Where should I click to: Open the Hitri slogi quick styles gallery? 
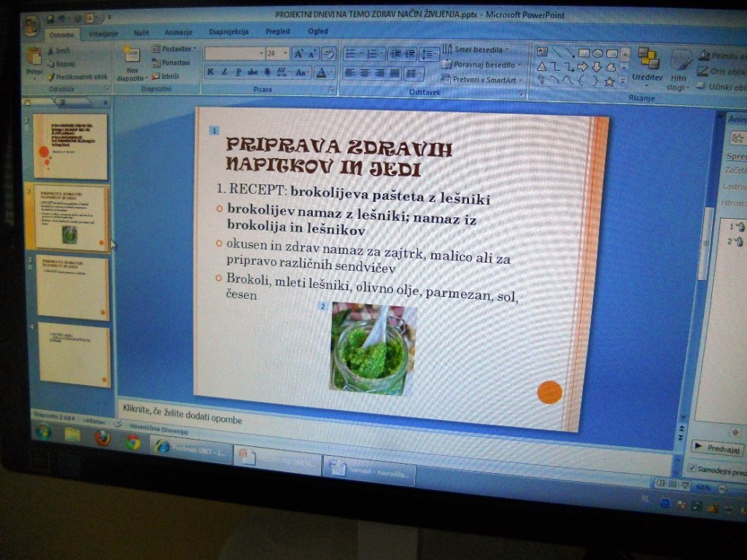click(x=678, y=70)
